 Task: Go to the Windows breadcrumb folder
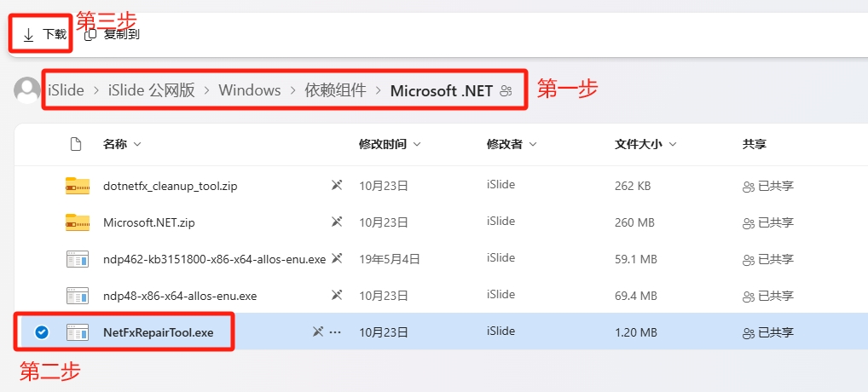[250, 90]
